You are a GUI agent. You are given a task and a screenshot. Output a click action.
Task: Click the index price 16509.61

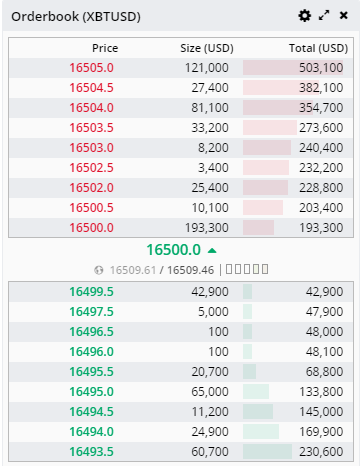133,270
